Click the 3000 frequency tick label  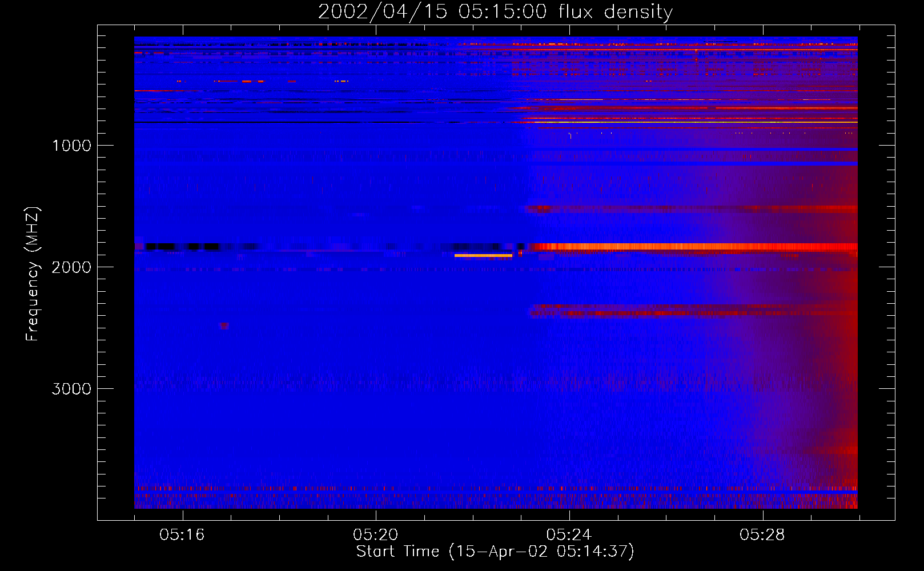(x=72, y=389)
